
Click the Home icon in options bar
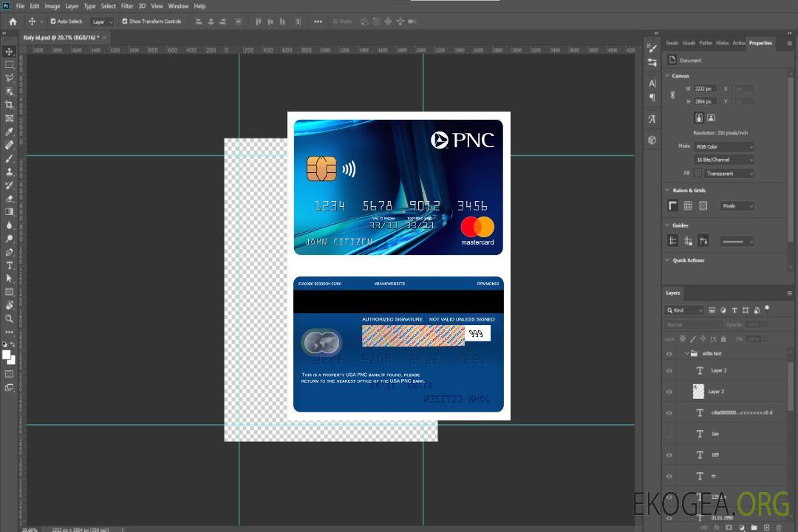(13, 21)
